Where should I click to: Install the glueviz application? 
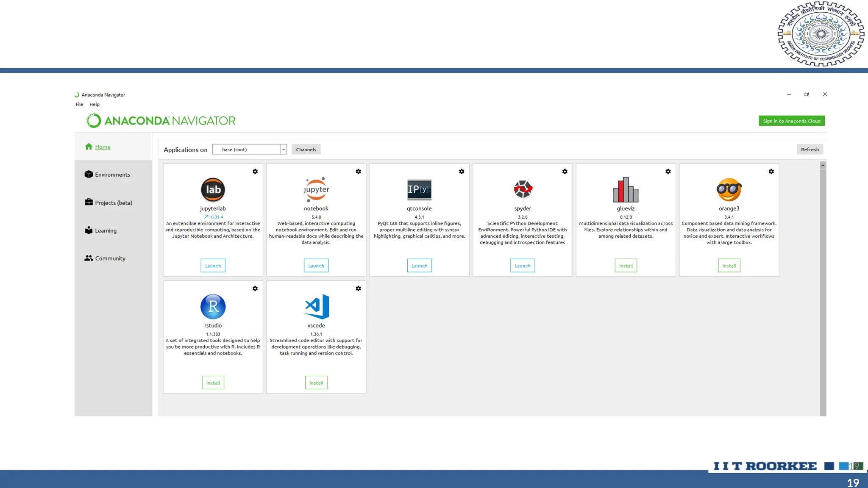click(x=626, y=266)
